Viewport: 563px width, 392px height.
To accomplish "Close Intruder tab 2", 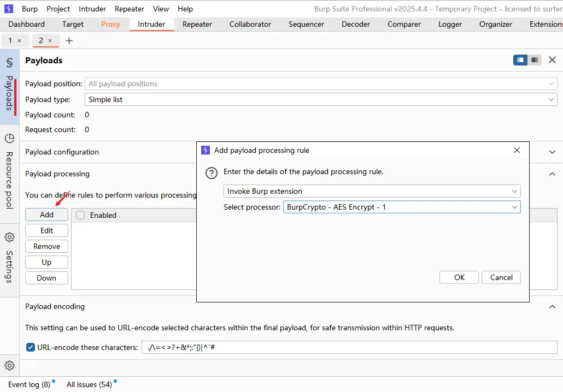I will click(50, 40).
